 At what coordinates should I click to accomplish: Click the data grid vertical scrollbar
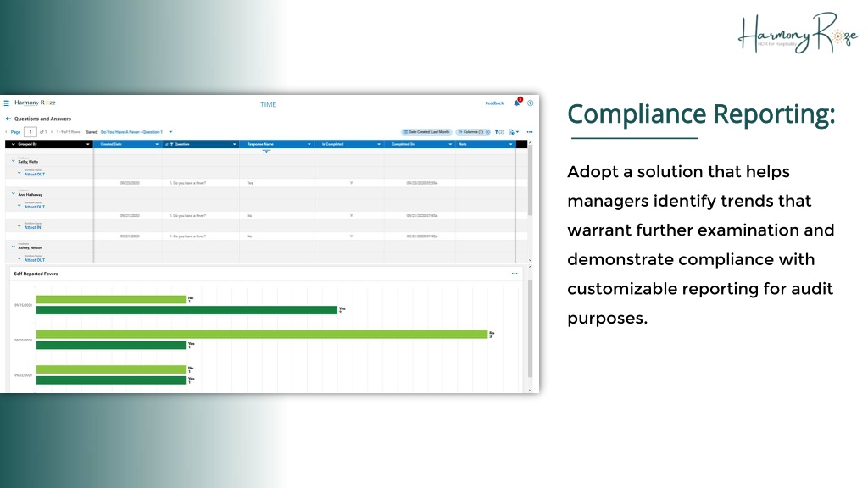[530, 180]
